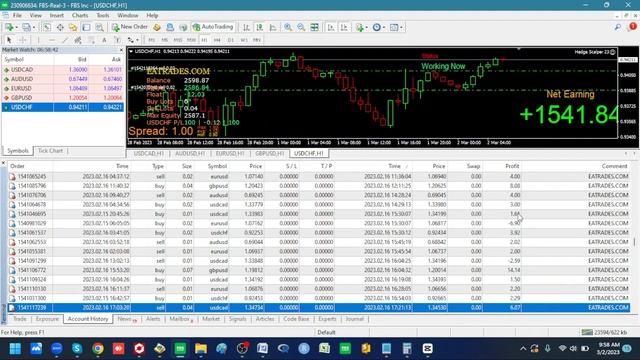The height and width of the screenshot is (360, 640).
Task: Switch to M15 timeframe
Action: click(x=178, y=40)
